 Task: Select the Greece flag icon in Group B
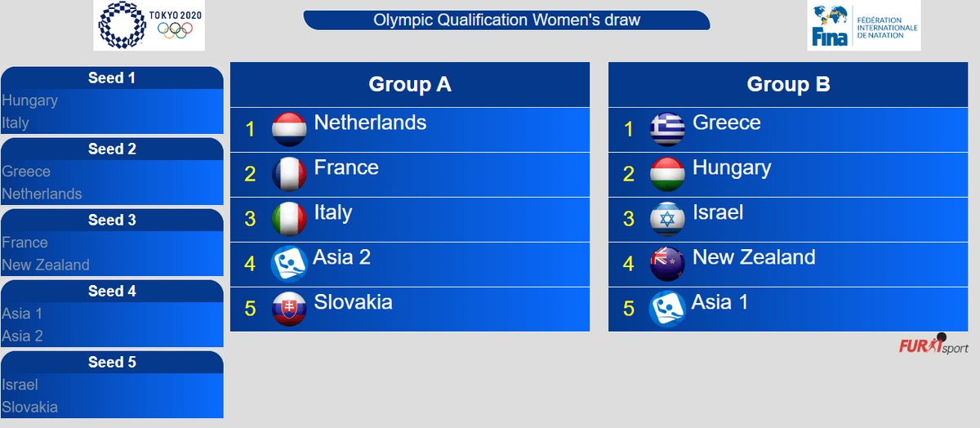(667, 129)
